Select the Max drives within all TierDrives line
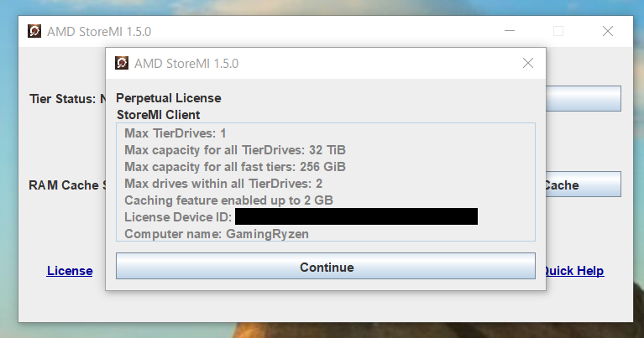The image size is (644, 338). (x=223, y=184)
